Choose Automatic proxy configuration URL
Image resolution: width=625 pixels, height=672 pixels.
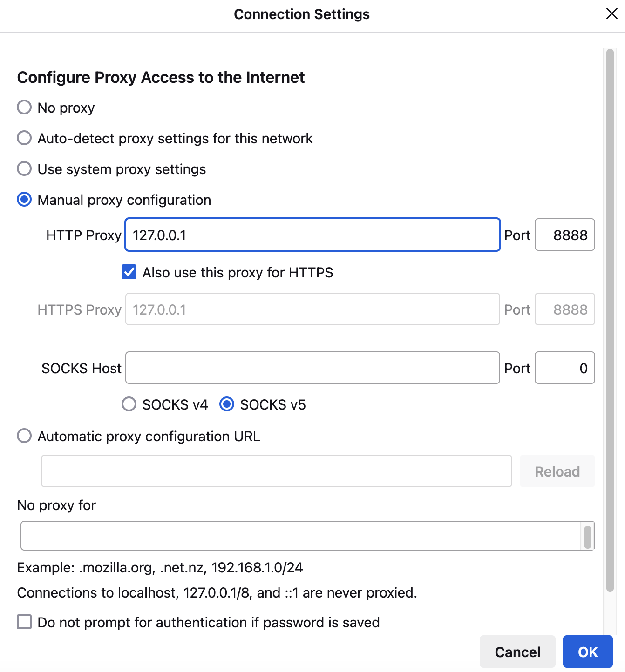click(24, 436)
